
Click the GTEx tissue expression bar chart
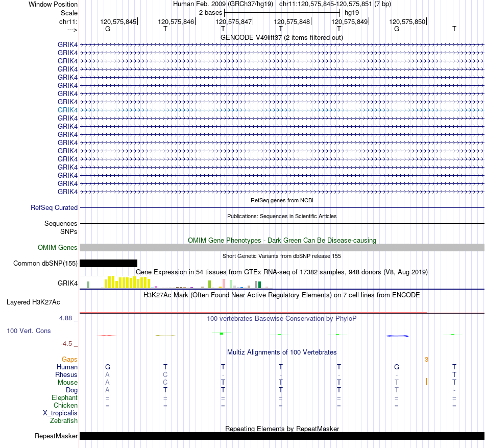pos(176,282)
